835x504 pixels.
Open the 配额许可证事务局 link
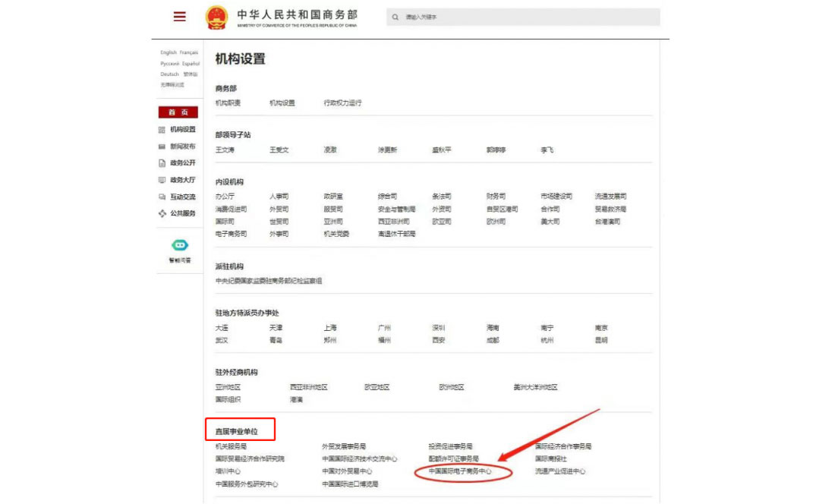tap(454, 458)
